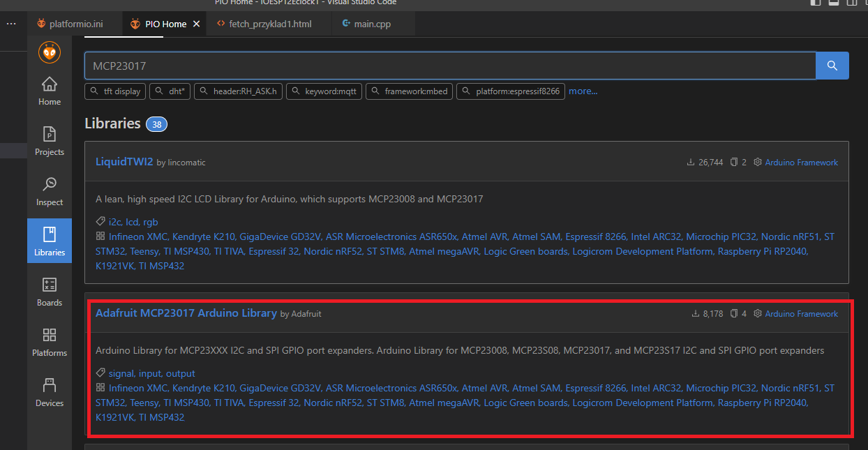
Task: Click the 'by lincomatic' author text
Action: pos(181,163)
